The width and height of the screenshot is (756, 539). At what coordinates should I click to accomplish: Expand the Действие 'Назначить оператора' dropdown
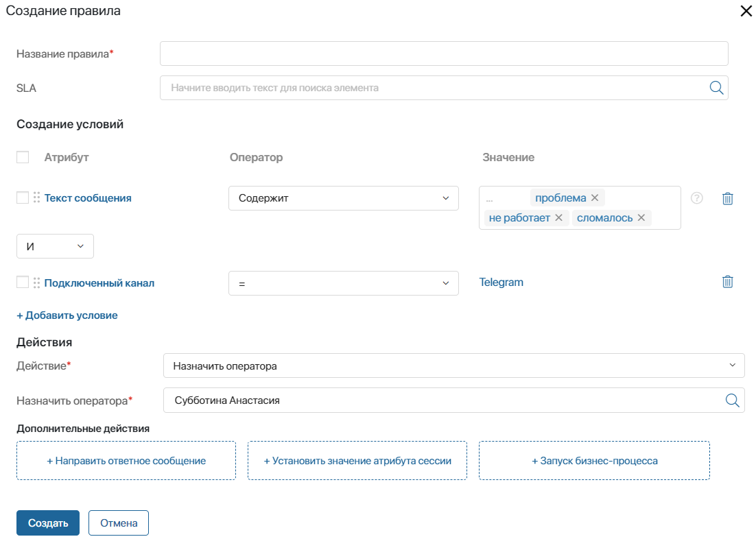(453, 366)
